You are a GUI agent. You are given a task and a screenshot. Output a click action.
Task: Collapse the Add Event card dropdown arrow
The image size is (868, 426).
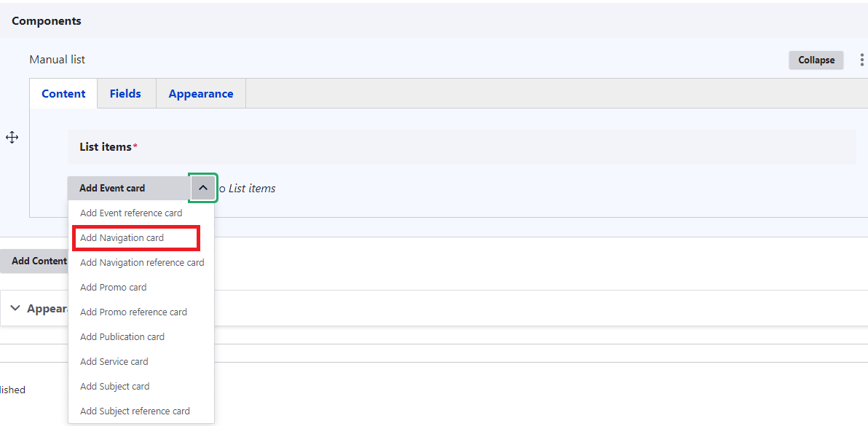(202, 188)
